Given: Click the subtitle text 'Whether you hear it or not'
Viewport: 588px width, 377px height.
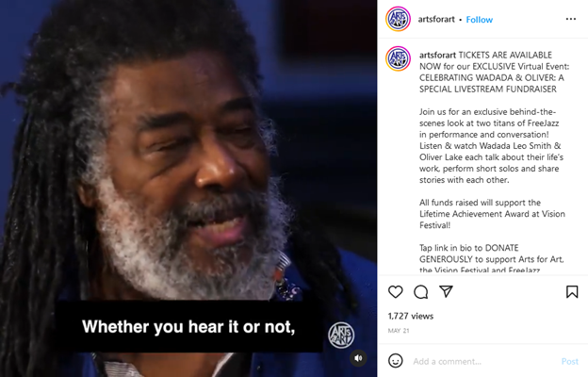Looking at the screenshot, I should [x=188, y=327].
